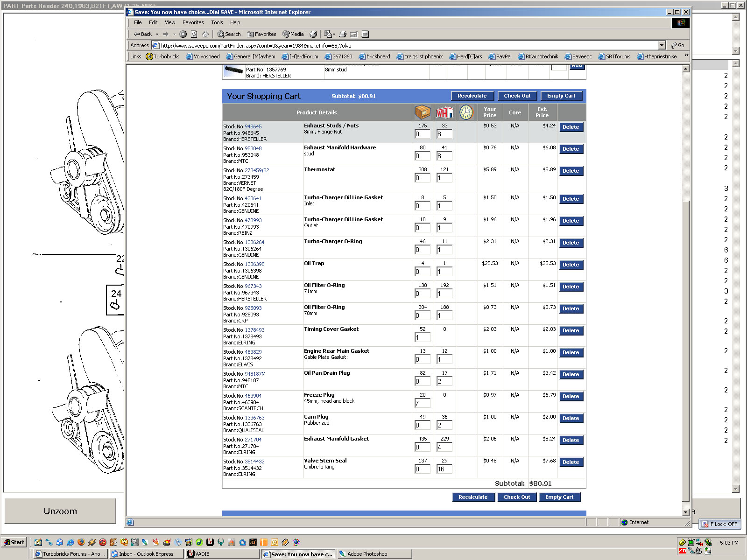Open the View menu
This screenshot has width=747, height=560.
click(x=170, y=22)
